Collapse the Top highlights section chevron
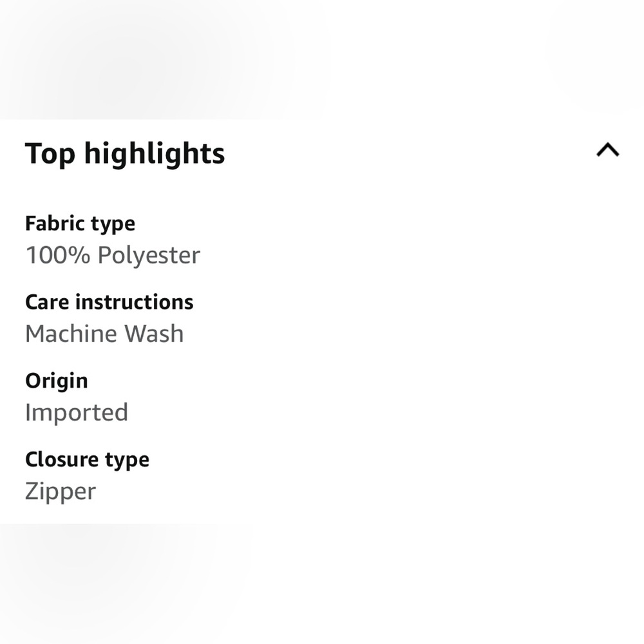Image resolution: width=644 pixels, height=644 pixels. pos(607,150)
